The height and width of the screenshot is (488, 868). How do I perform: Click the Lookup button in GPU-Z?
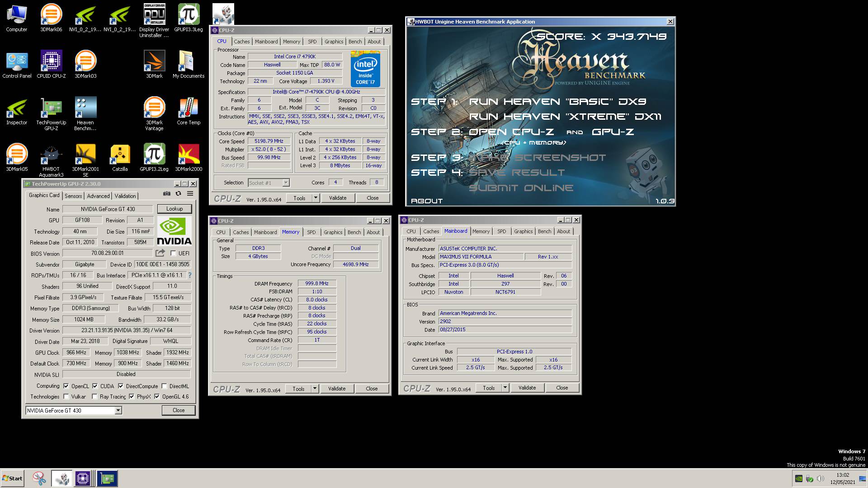coord(175,209)
